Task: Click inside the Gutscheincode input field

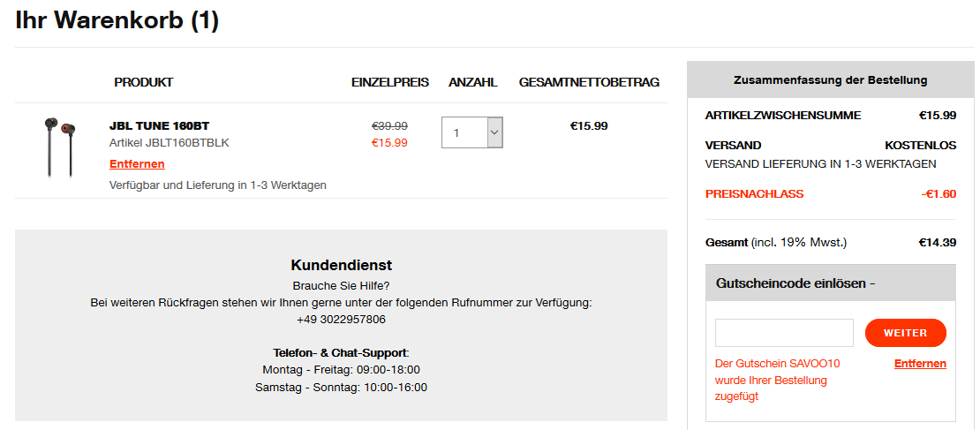Action: pyautogui.click(x=784, y=333)
